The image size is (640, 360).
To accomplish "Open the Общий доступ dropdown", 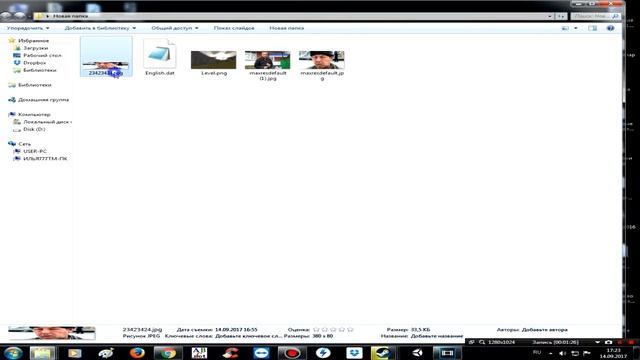I will [175, 28].
